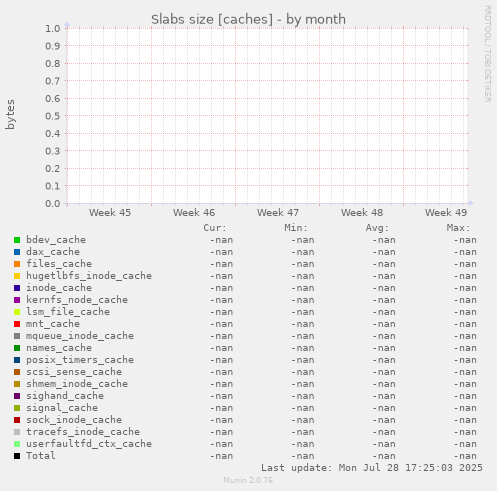Select the lsm_file_cache legend label

68,312
